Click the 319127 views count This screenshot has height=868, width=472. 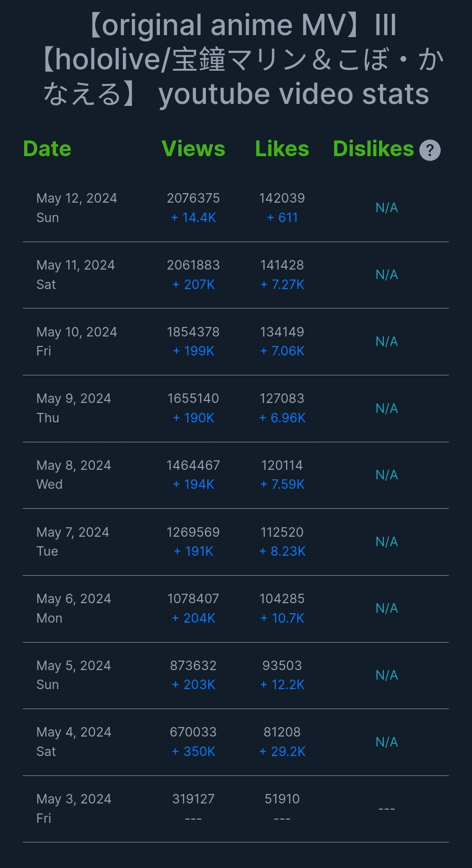(x=193, y=799)
